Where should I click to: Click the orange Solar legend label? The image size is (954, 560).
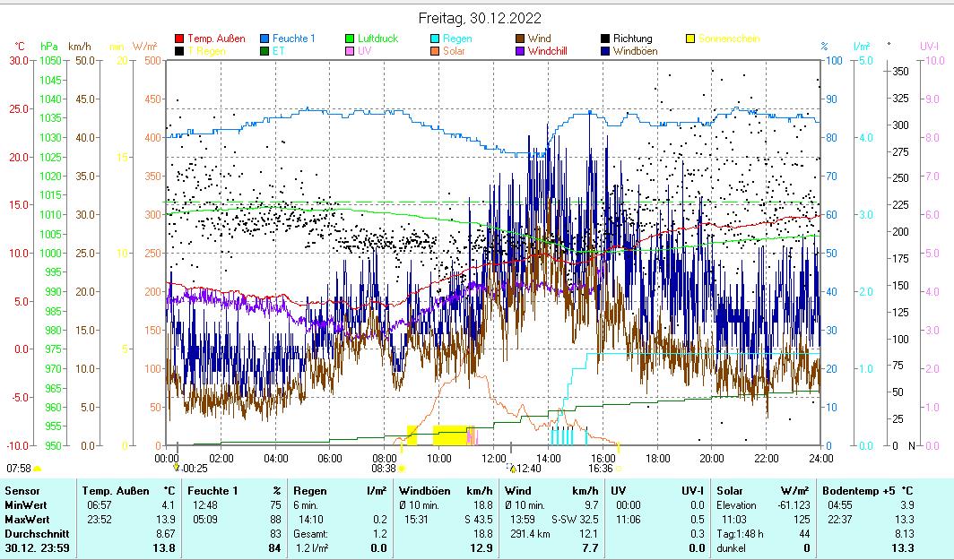coord(454,52)
